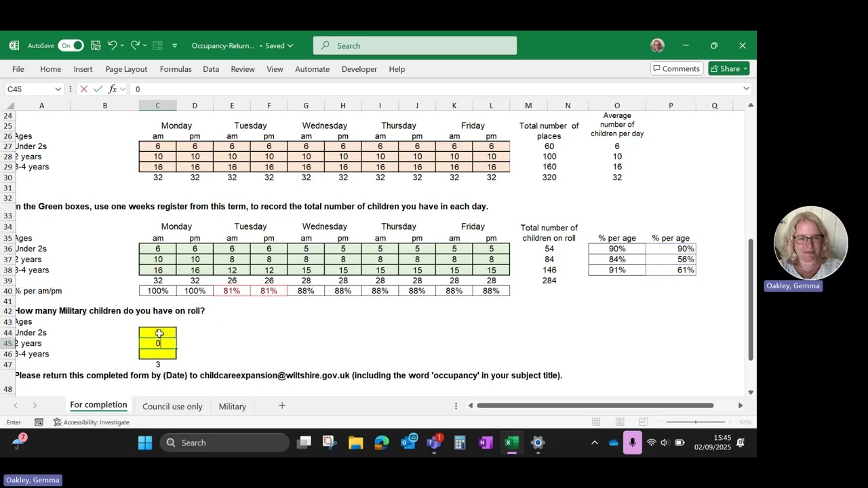Image resolution: width=868 pixels, height=488 pixels.
Task: Open the Formulas tab
Action: click(176, 69)
